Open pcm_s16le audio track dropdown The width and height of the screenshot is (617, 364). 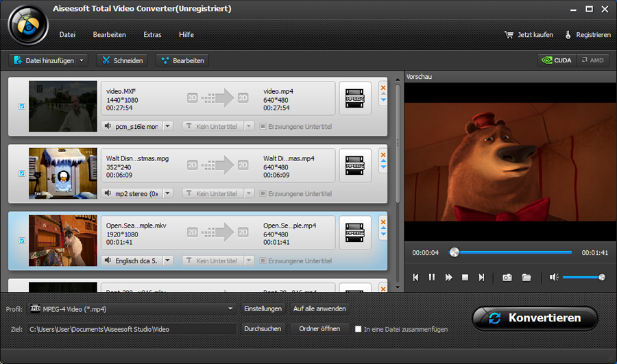168,126
